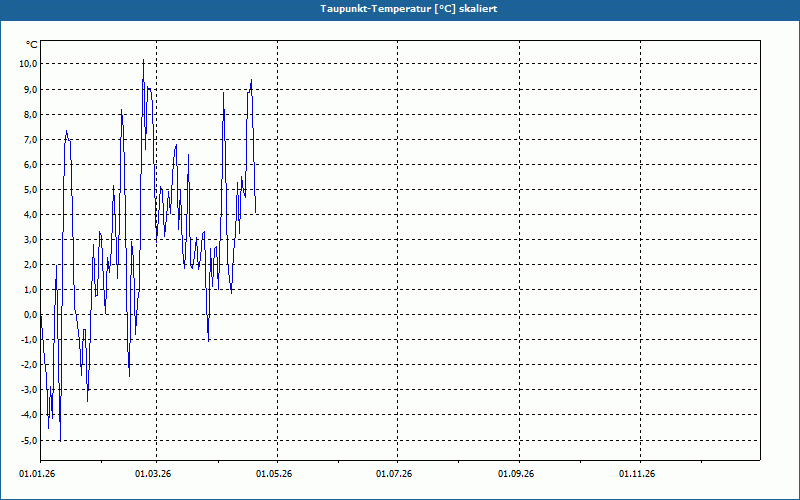
Task: Select the 01.01.26 date label
Action: click(x=36, y=473)
